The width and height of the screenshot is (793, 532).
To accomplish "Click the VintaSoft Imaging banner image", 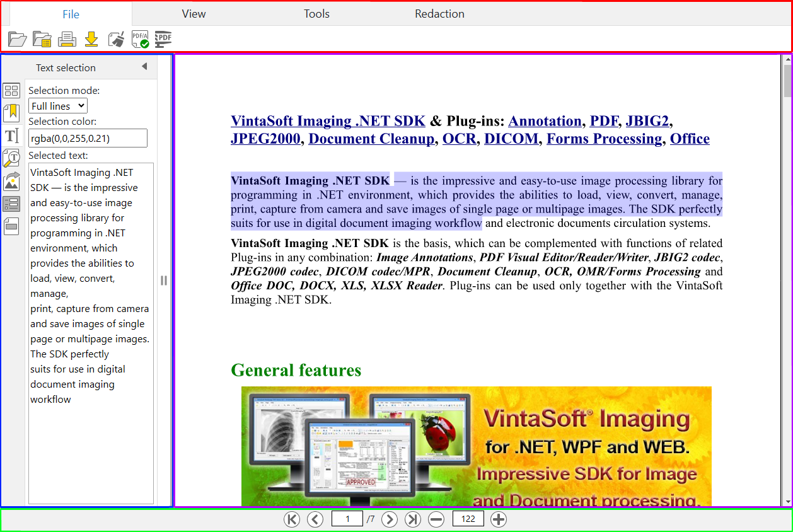I will pyautogui.click(x=477, y=446).
